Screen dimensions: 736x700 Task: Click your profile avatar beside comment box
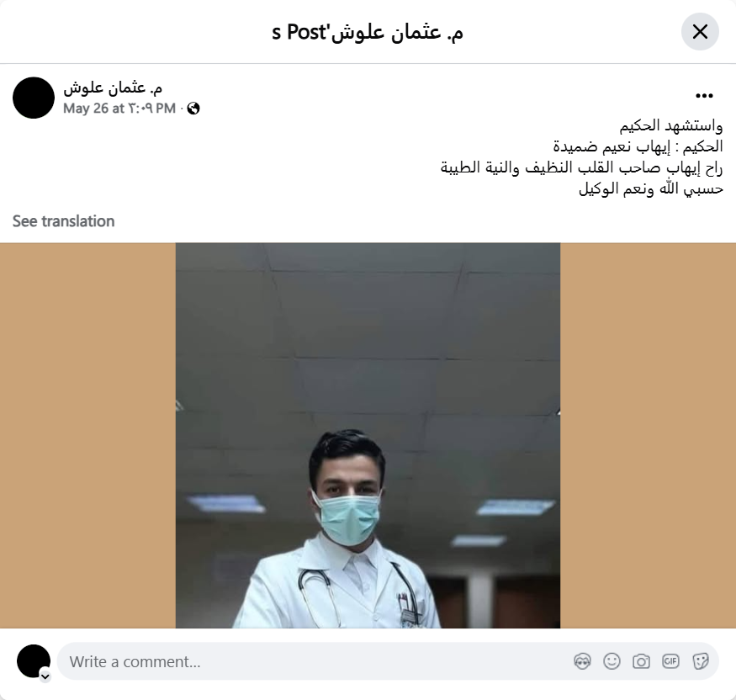click(34, 661)
